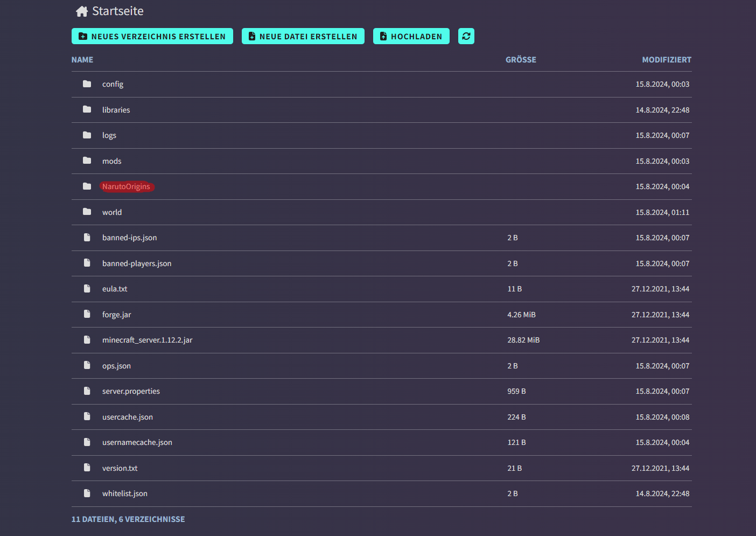Open the highlighted NarutoOrigins folder

127,186
